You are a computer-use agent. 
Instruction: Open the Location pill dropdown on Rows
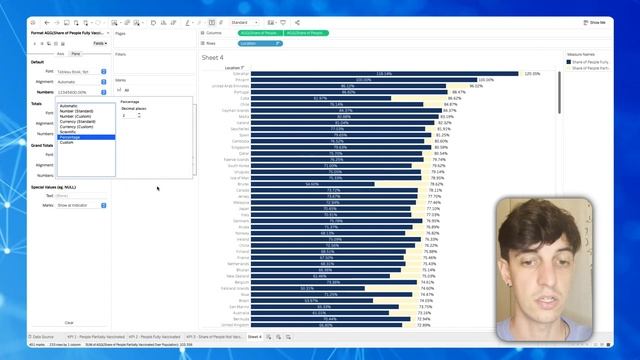coord(278,43)
